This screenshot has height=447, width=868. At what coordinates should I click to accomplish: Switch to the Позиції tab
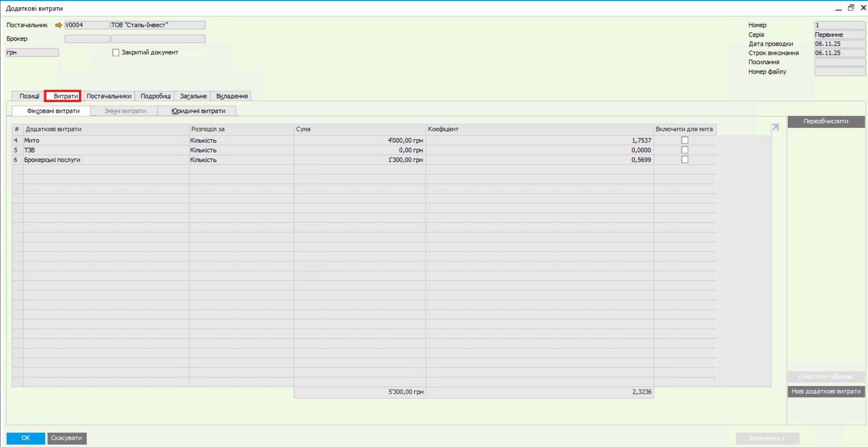29,96
